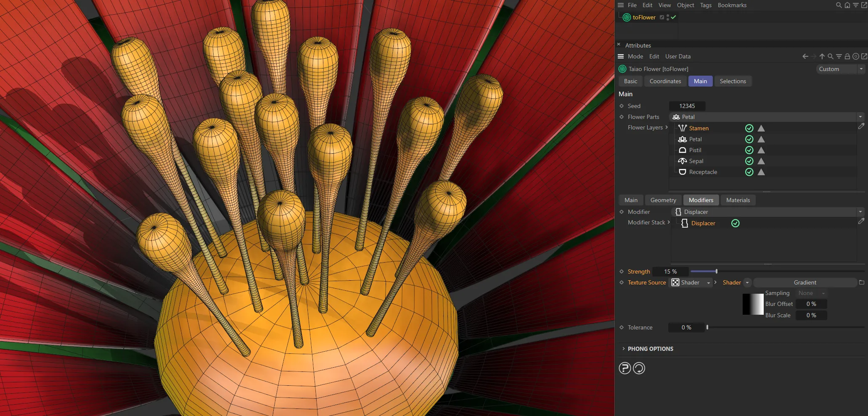Click the Receptacle cup icon

(x=682, y=172)
